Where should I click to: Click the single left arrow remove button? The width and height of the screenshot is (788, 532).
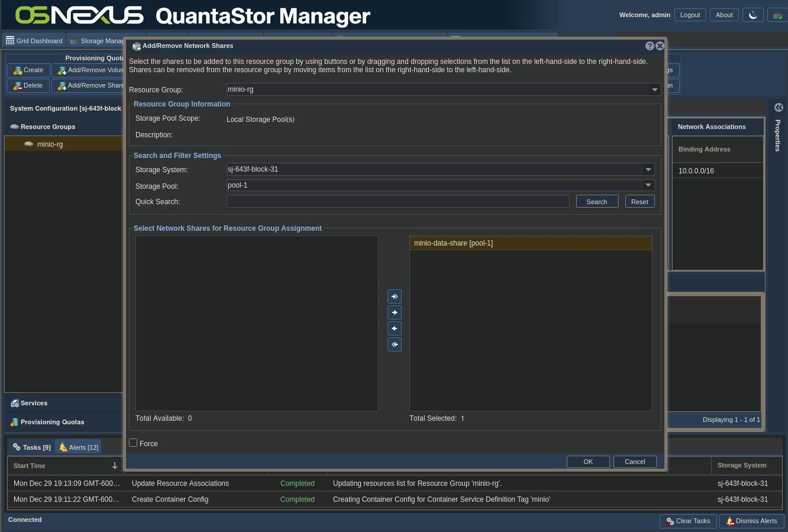coord(395,328)
